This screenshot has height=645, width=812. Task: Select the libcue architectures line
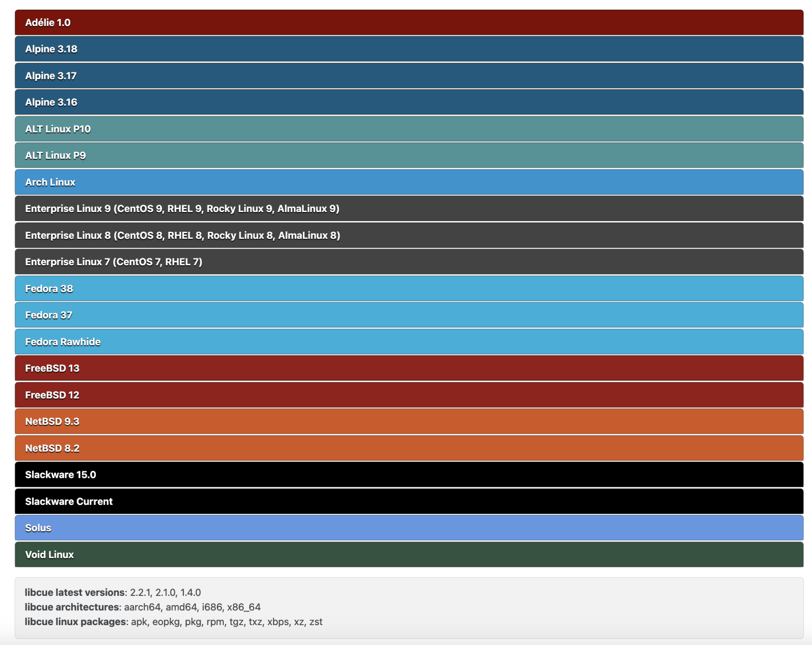(143, 607)
